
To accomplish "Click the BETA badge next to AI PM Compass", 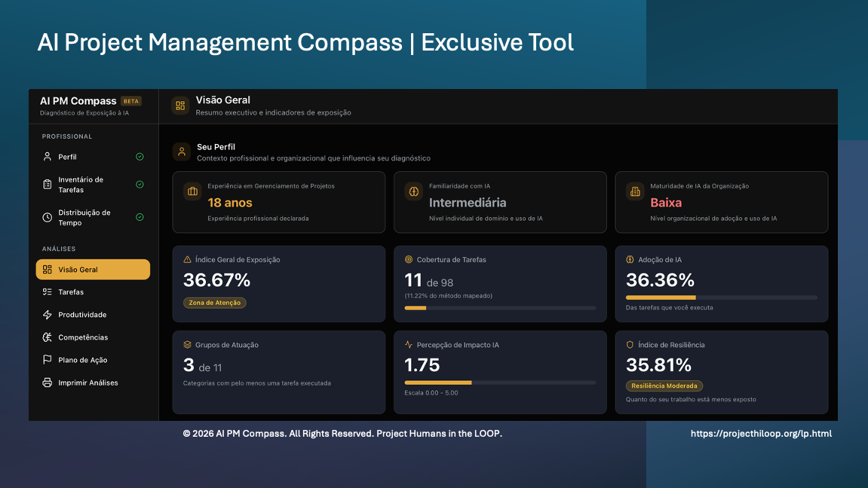I will (130, 100).
